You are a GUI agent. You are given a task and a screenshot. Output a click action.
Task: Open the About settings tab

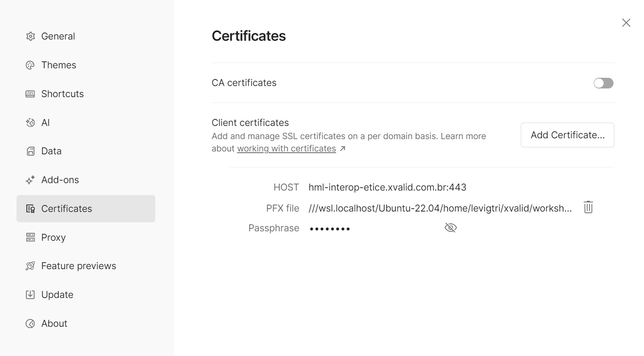pyautogui.click(x=54, y=323)
